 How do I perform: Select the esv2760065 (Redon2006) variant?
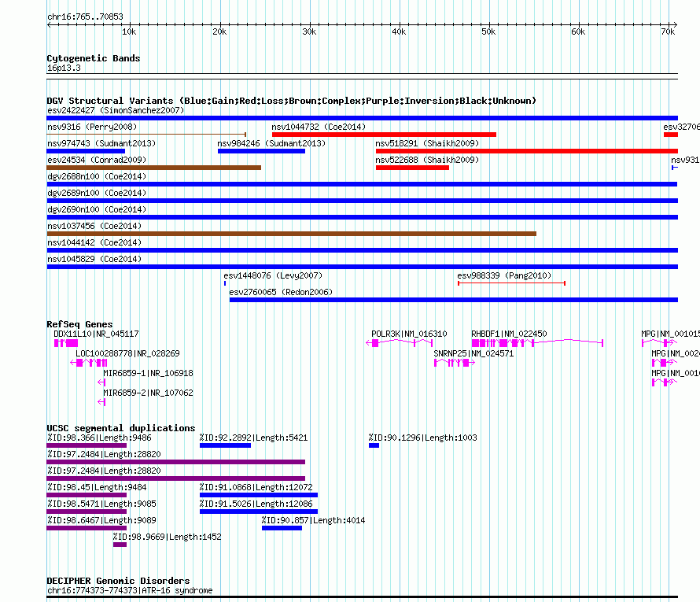pos(454,300)
